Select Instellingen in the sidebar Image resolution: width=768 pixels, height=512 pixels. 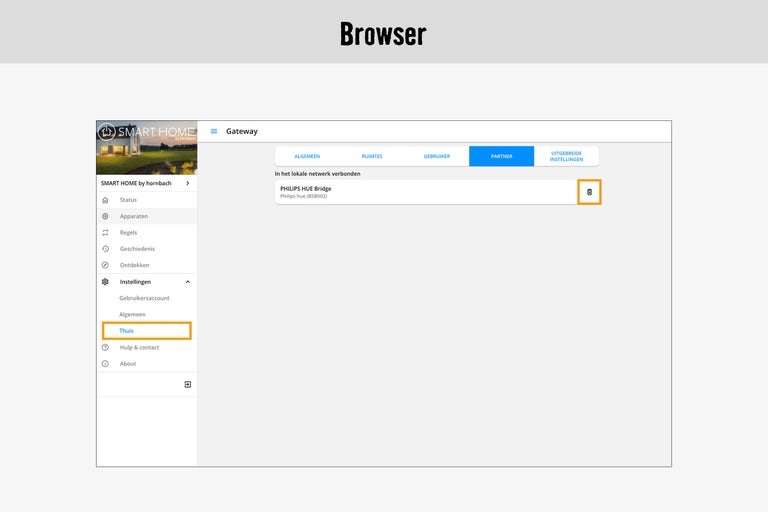(x=146, y=282)
